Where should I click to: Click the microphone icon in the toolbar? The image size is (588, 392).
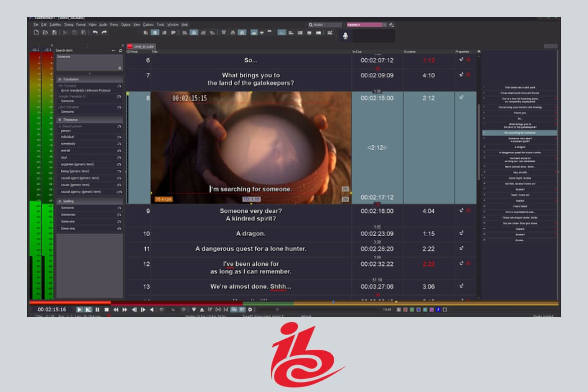(345, 36)
